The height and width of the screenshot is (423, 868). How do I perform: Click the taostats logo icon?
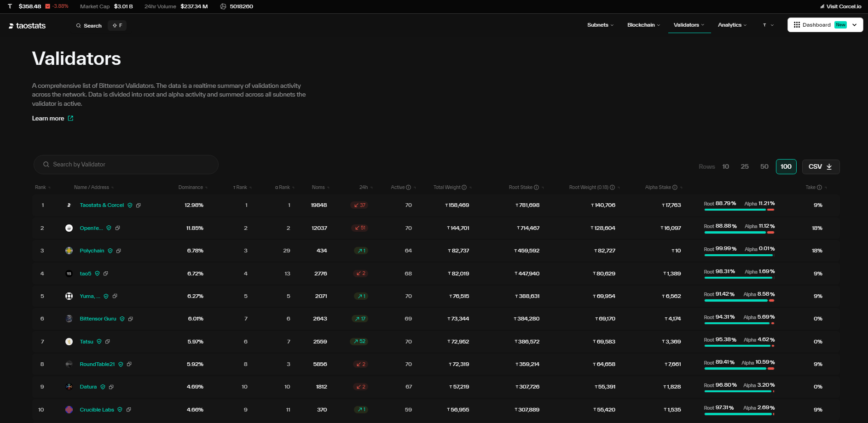(x=11, y=26)
